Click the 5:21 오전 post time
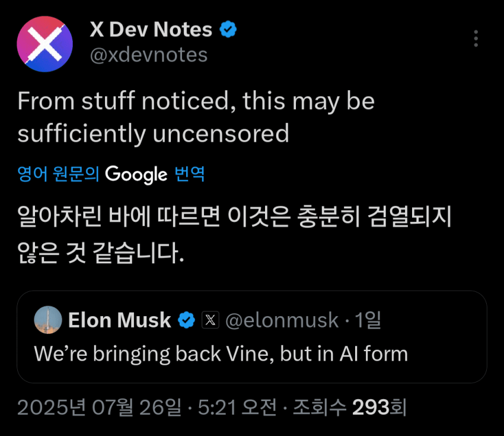Viewport: 504px width, 436px height. [x=237, y=407]
